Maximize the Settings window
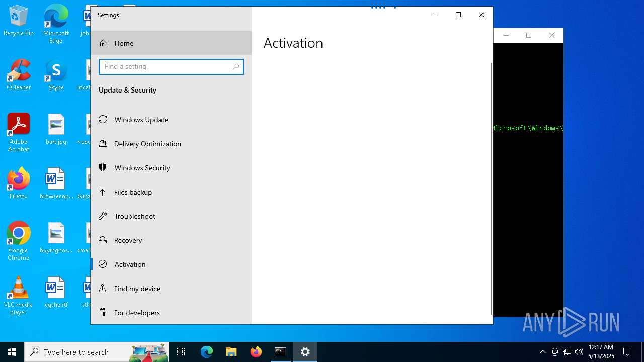 458,15
